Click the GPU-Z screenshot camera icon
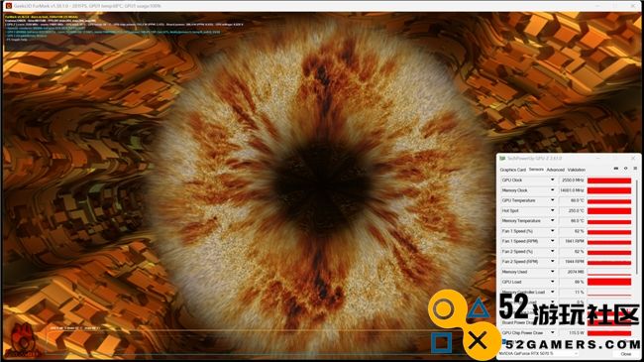The height and width of the screenshot is (362, 644). click(x=615, y=169)
